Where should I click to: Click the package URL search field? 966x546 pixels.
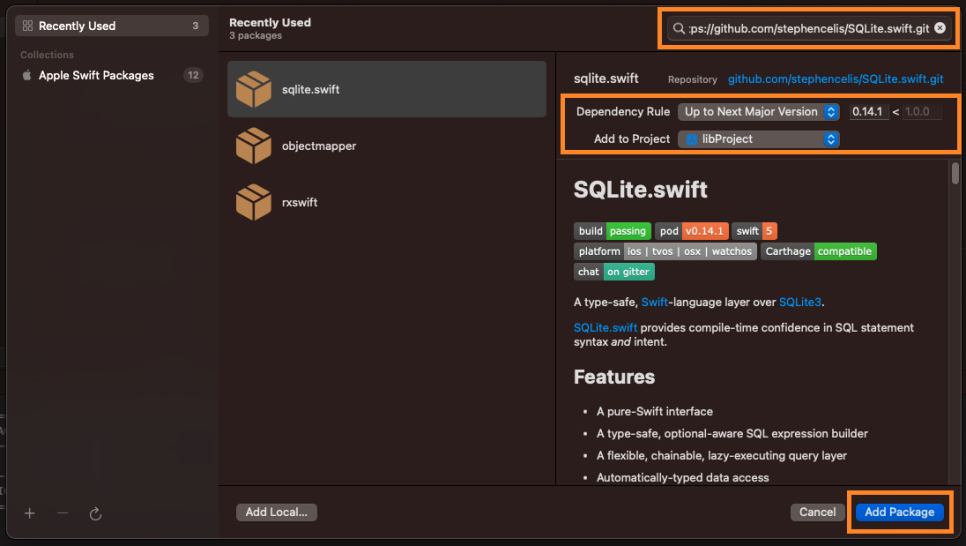tap(808, 28)
